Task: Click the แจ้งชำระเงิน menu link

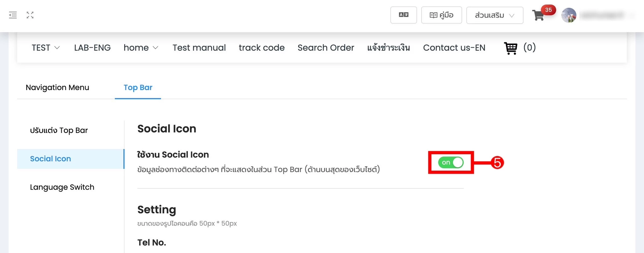Action: coord(388,48)
